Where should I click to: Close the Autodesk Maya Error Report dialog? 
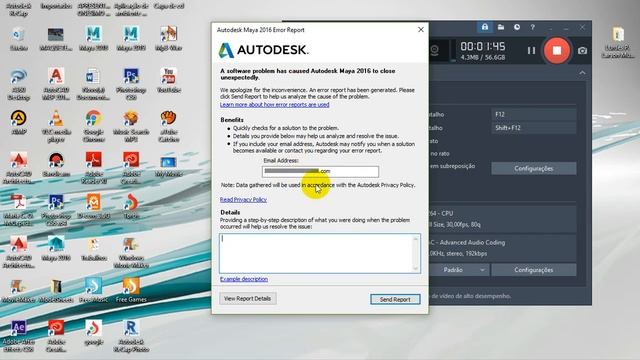421,30
